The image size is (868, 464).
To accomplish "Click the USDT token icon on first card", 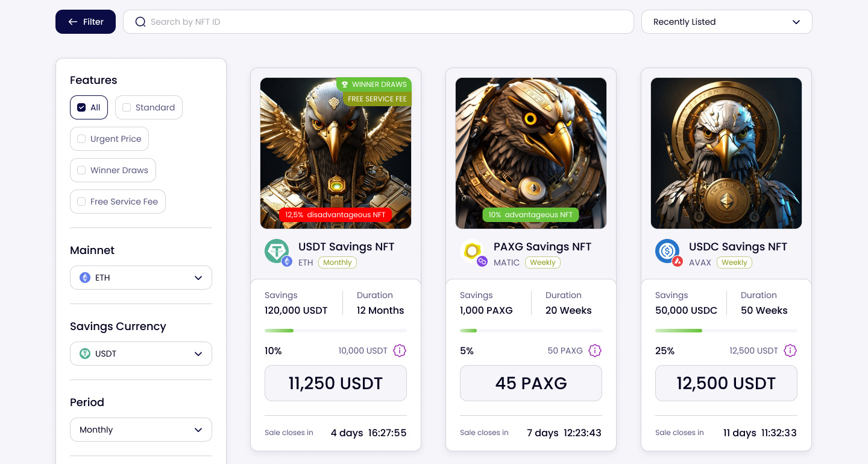I will coord(278,252).
